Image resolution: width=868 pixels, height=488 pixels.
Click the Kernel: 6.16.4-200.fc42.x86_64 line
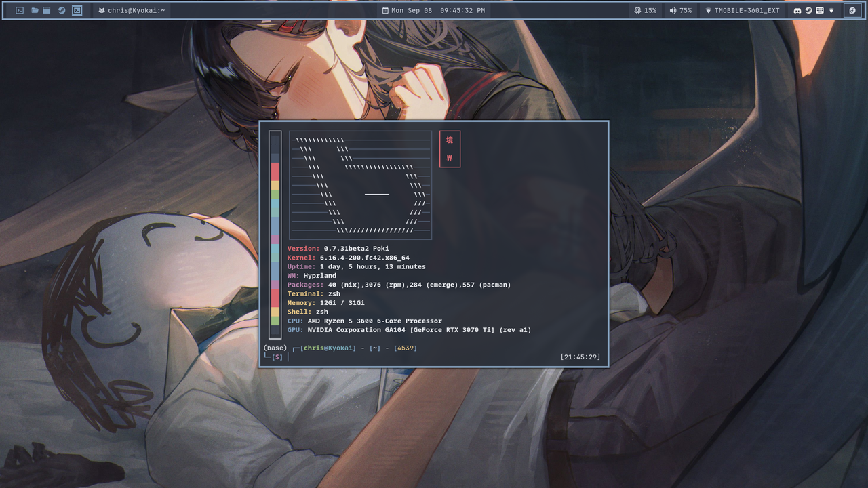click(x=349, y=258)
